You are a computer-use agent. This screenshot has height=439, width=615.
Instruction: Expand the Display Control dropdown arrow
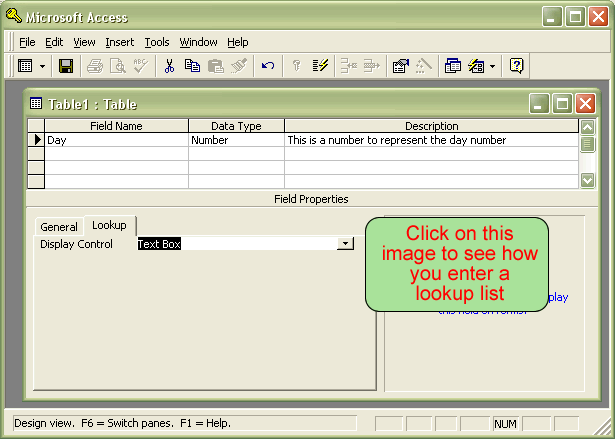tap(345, 244)
